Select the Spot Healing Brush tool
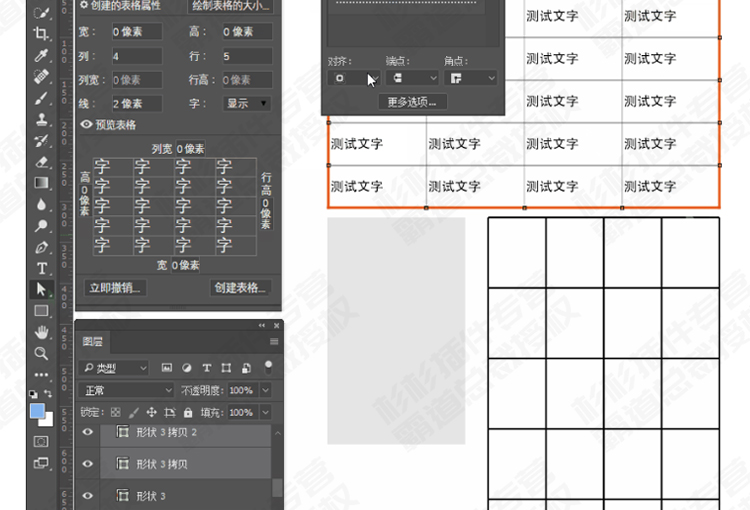The height and width of the screenshot is (510, 750). (41, 77)
